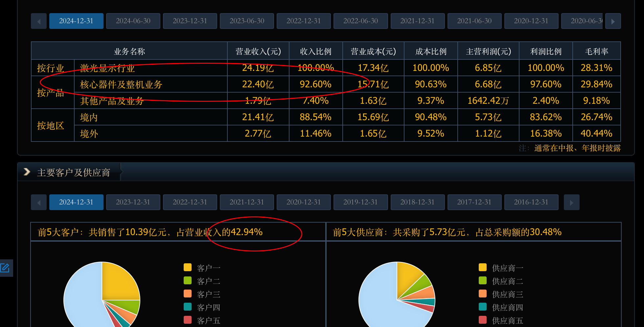
Task: Select the 2019-12-31 date tab
Action: click(x=360, y=202)
